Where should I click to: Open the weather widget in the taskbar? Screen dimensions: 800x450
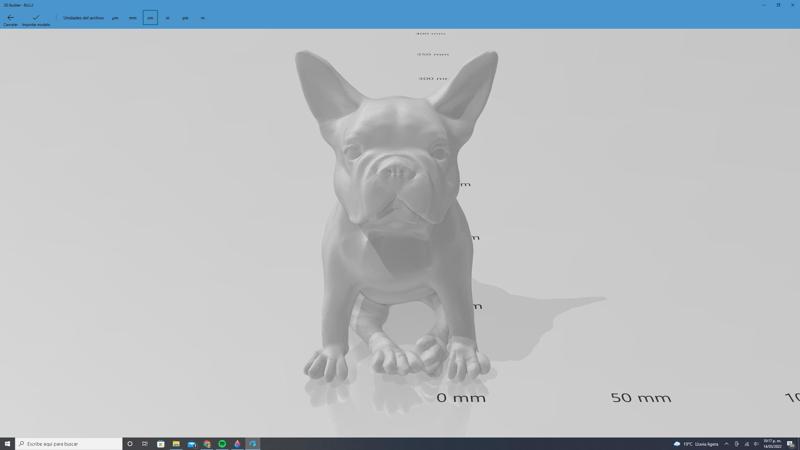(x=696, y=444)
